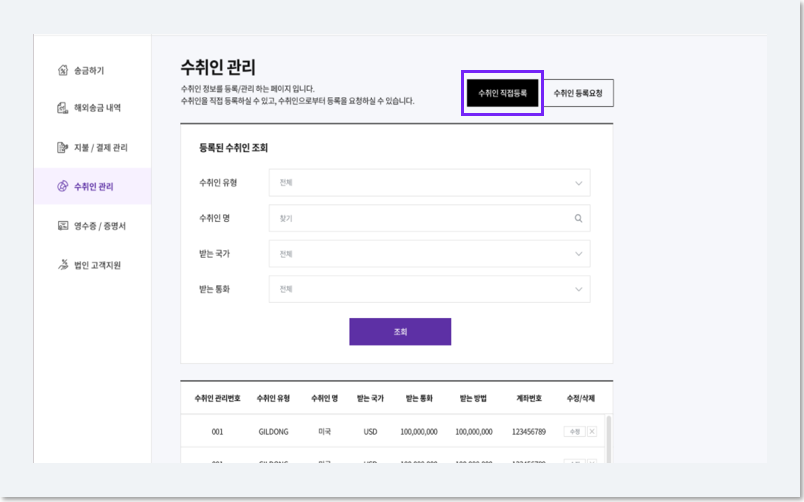Open the 해외송금 내역 icon
Viewport: 804px width, 502px height.
63,108
